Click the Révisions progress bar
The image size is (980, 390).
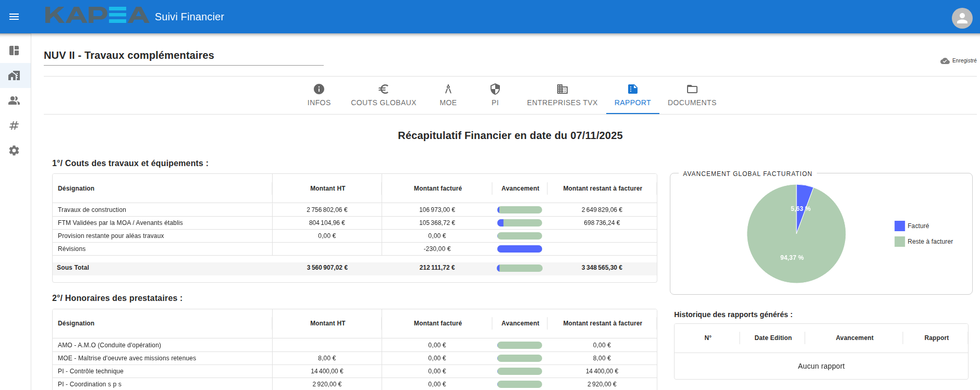[x=520, y=249]
